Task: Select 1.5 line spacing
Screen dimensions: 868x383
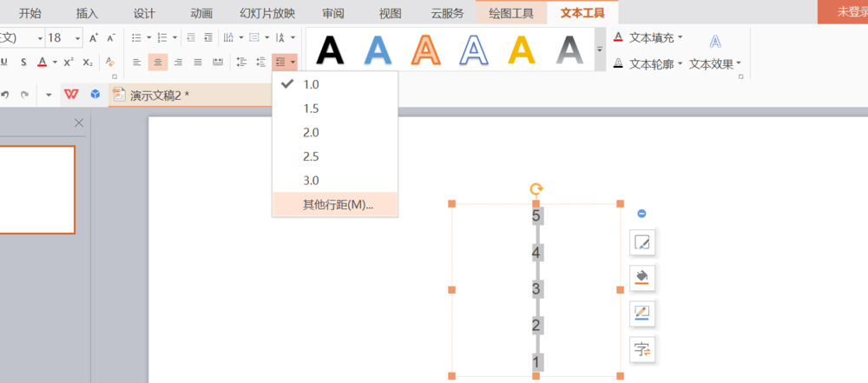Action: pyautogui.click(x=335, y=109)
